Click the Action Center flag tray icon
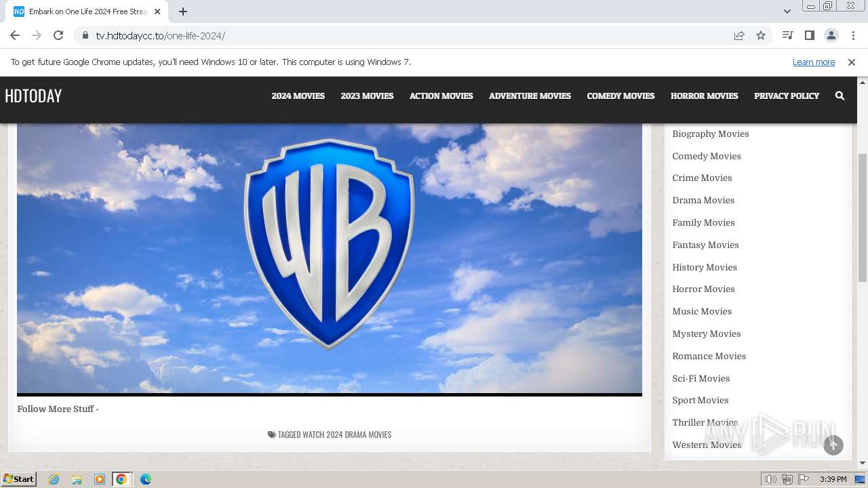This screenshot has width=868, height=488. (x=804, y=479)
